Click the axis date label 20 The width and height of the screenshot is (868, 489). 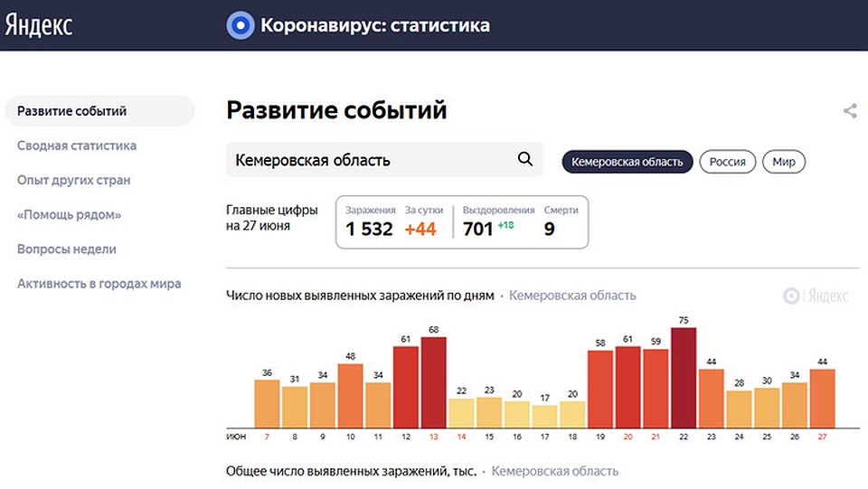(x=627, y=437)
